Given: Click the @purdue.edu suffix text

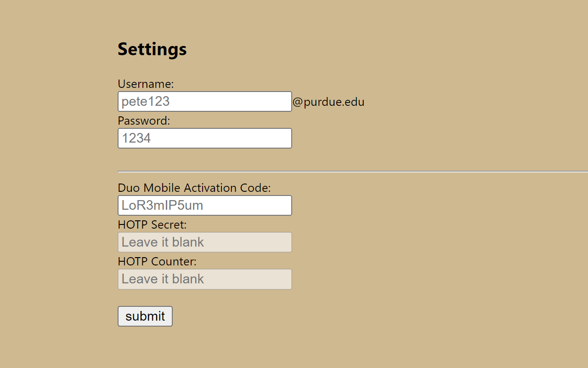Looking at the screenshot, I should (x=328, y=102).
